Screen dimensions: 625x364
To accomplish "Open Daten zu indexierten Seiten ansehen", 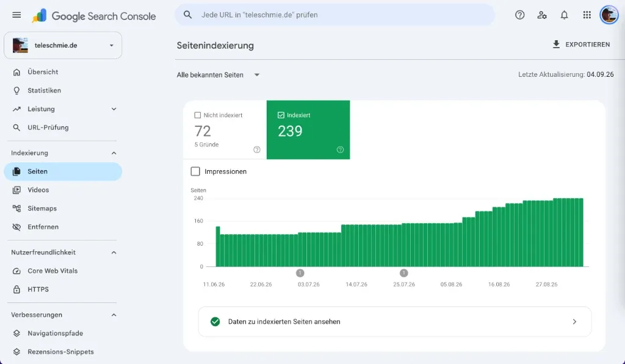I will point(395,322).
